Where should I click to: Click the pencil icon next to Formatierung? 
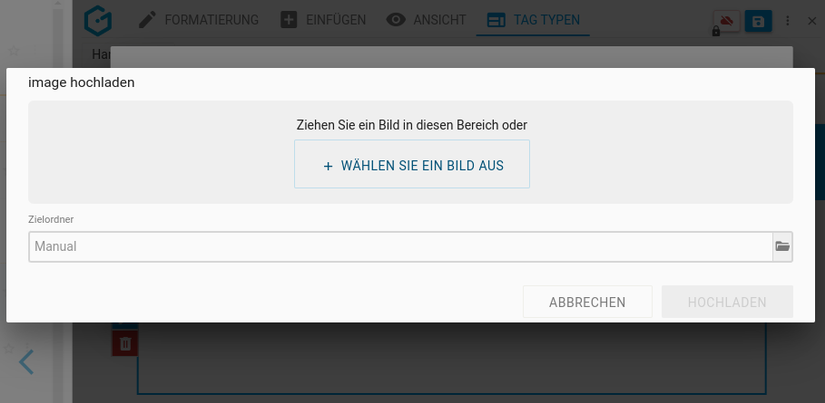(147, 21)
